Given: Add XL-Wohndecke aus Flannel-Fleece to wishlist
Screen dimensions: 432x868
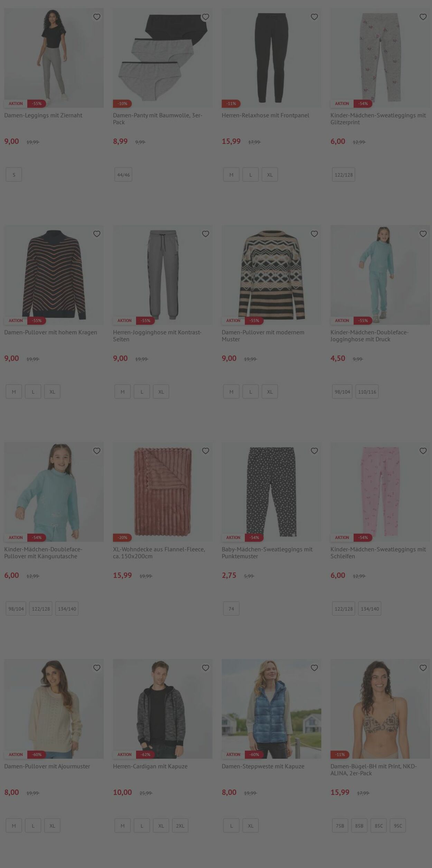Looking at the screenshot, I should coord(206,451).
